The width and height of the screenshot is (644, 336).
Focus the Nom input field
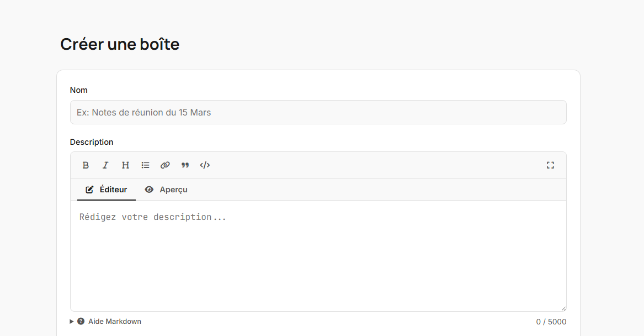tap(318, 112)
